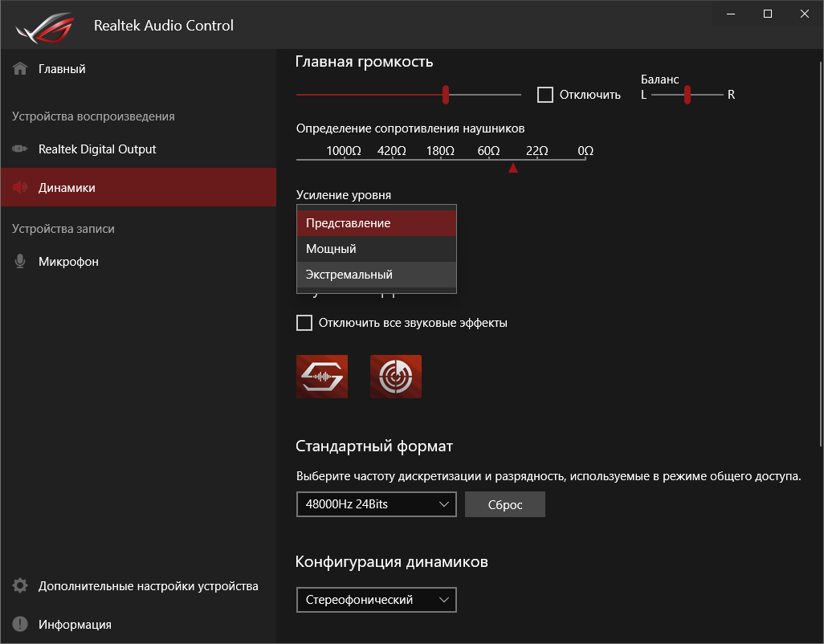Click the main volume slider handle
This screenshot has width=824, height=644.
coord(446,95)
